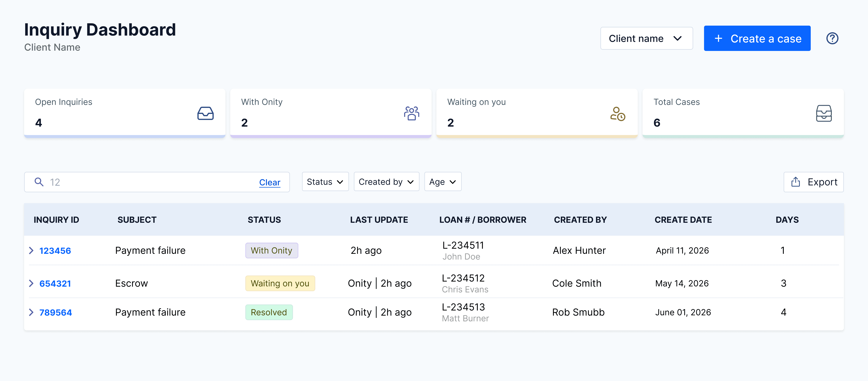Clear the search field via Clear link
This screenshot has width=868, height=381.
pyautogui.click(x=270, y=182)
